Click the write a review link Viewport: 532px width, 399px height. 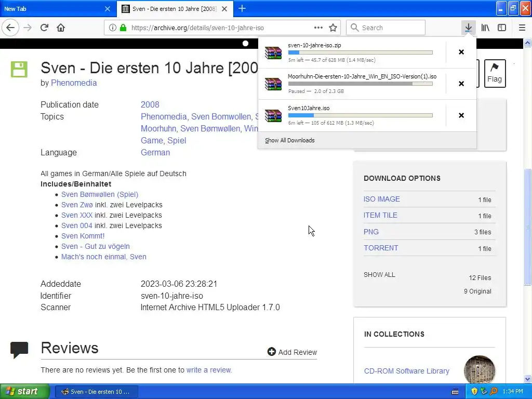(x=209, y=370)
